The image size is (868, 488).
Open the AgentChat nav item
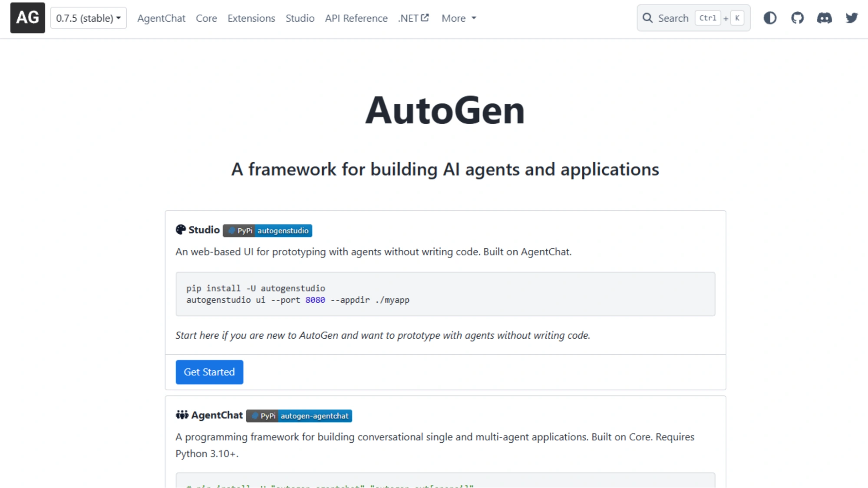tap(161, 18)
